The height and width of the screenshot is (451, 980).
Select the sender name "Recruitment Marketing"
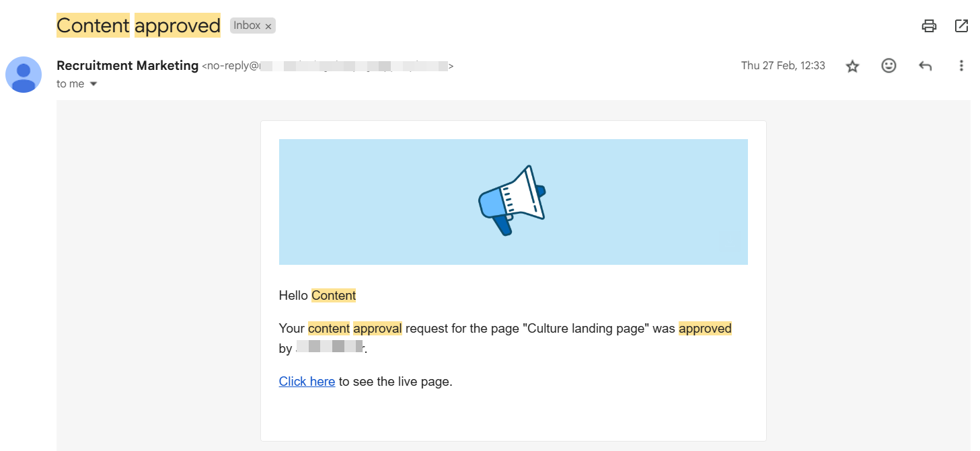127,66
